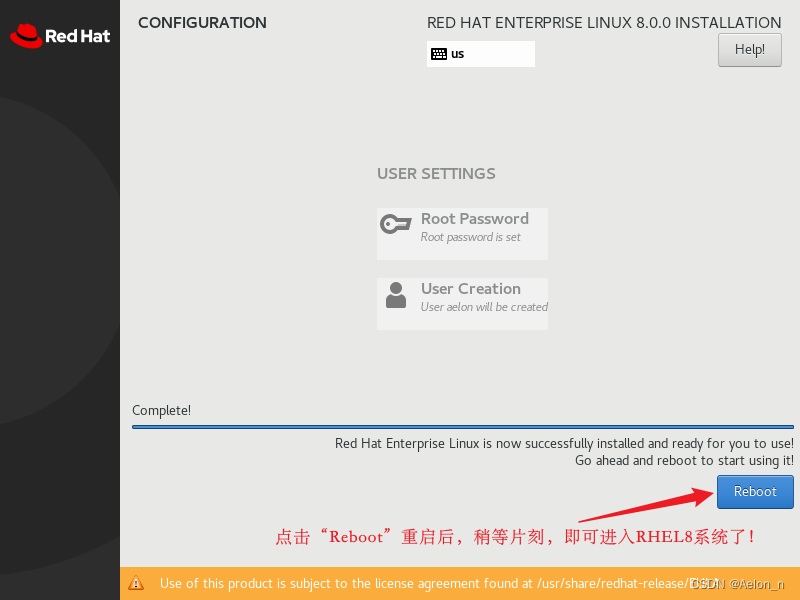Select the us keyboard layout indicator
Image resolution: width=800 pixels, height=600 pixels.
click(x=481, y=54)
